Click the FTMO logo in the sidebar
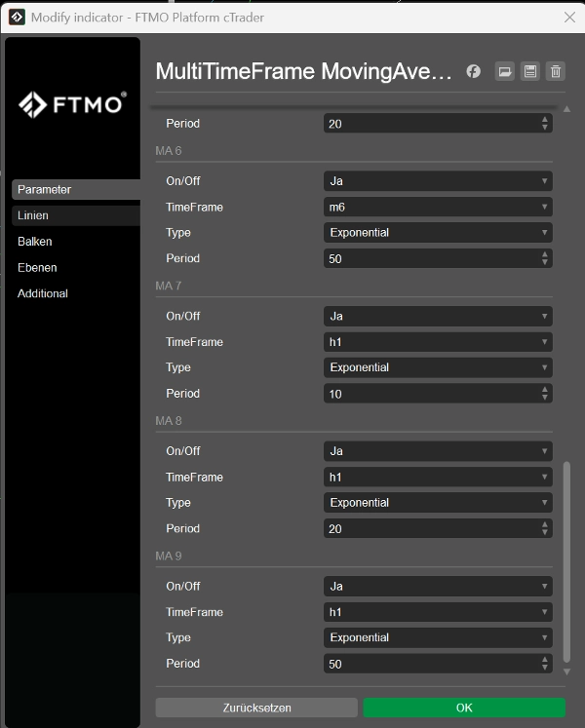This screenshot has height=728, width=585. coord(72,104)
